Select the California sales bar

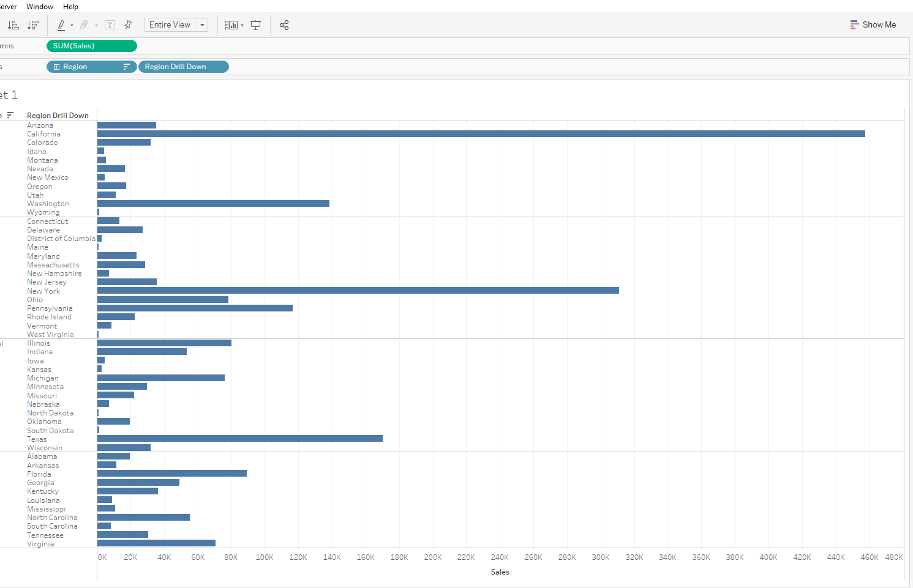[x=481, y=134]
